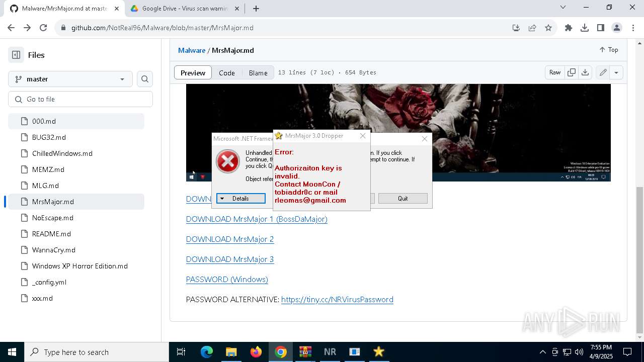The image size is (644, 362).
Task: Open Windows Start menu
Action: tap(12, 352)
